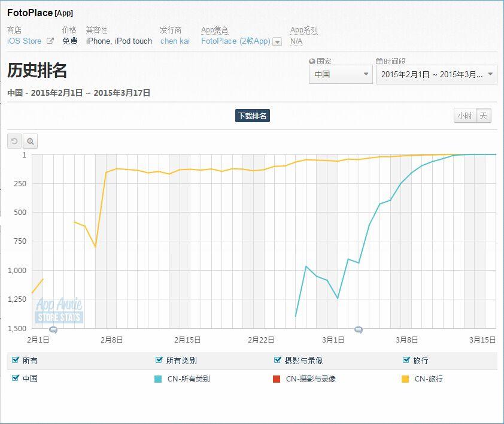Expand the FotoPlace app collection dropdown arrow
This screenshot has height=424, width=504.
point(277,42)
